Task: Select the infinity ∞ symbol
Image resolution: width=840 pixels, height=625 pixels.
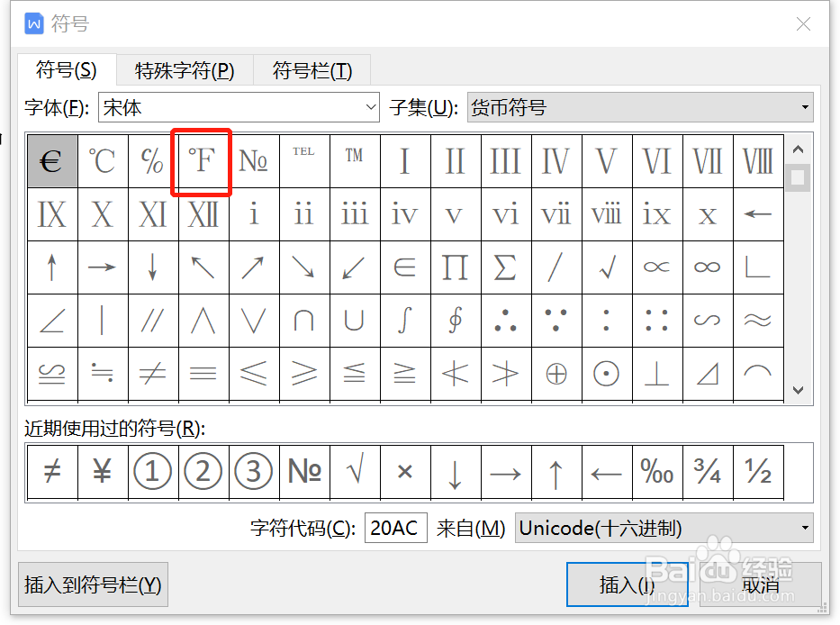Action: click(707, 267)
